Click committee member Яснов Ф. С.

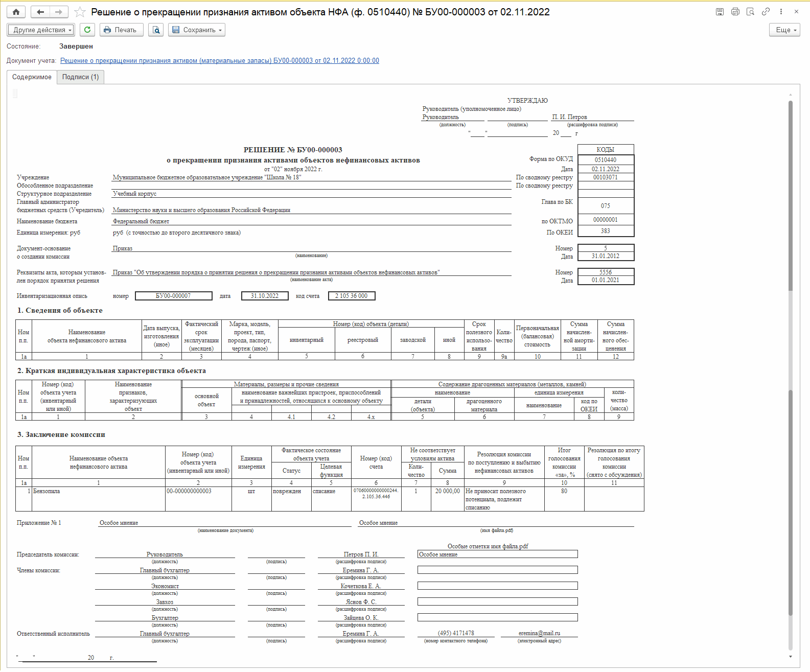point(361,602)
